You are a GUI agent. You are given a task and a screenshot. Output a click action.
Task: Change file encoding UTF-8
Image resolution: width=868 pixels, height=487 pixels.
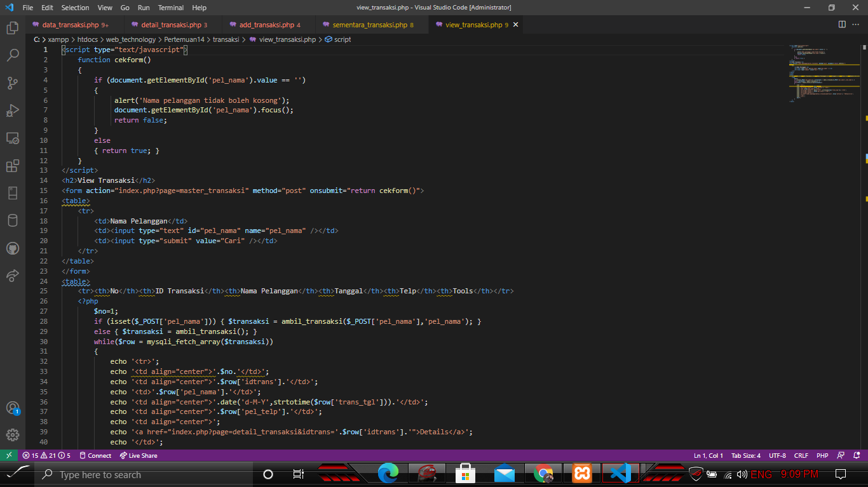(x=777, y=455)
